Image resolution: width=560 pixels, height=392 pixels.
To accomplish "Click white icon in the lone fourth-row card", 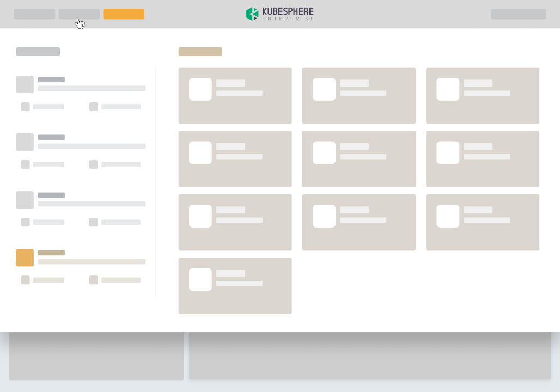I will tap(200, 279).
